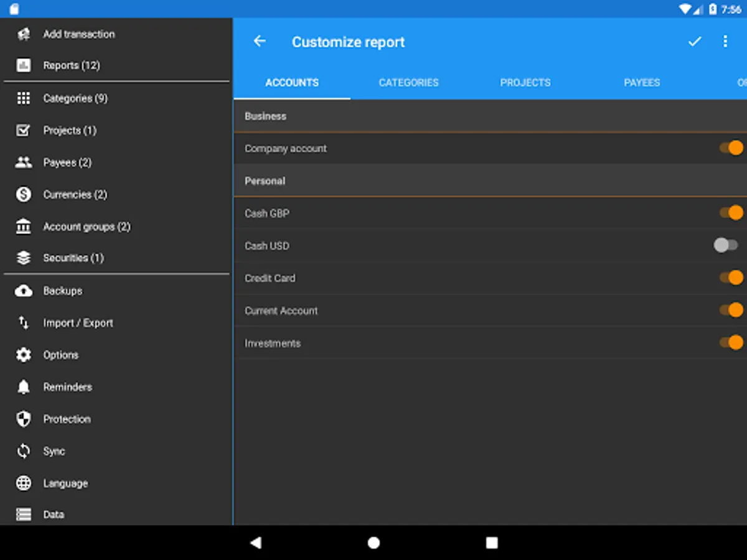
Task: Click the Protection shield icon
Action: tap(24, 419)
